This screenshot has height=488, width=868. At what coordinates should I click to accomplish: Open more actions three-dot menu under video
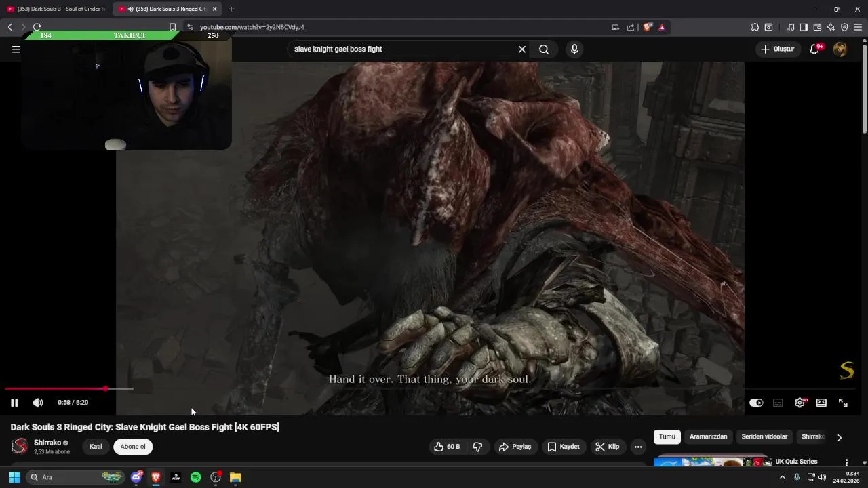click(638, 447)
